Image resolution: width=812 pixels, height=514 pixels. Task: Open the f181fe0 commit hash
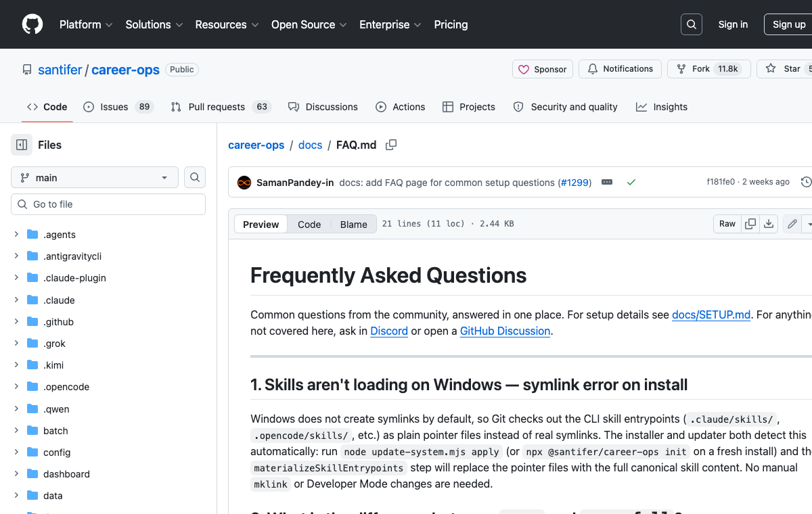point(722,182)
